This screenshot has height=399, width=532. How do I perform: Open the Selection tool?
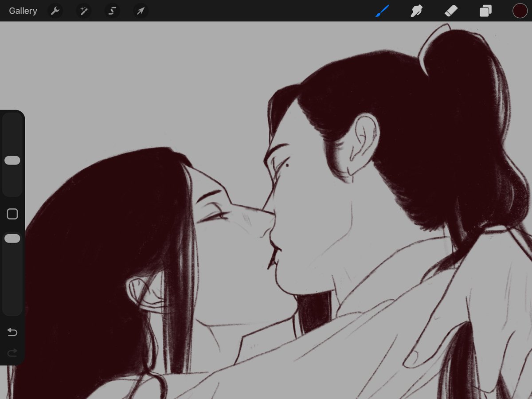112,11
